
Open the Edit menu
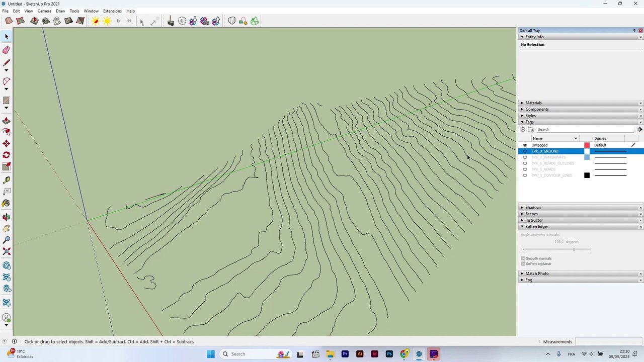(17, 11)
